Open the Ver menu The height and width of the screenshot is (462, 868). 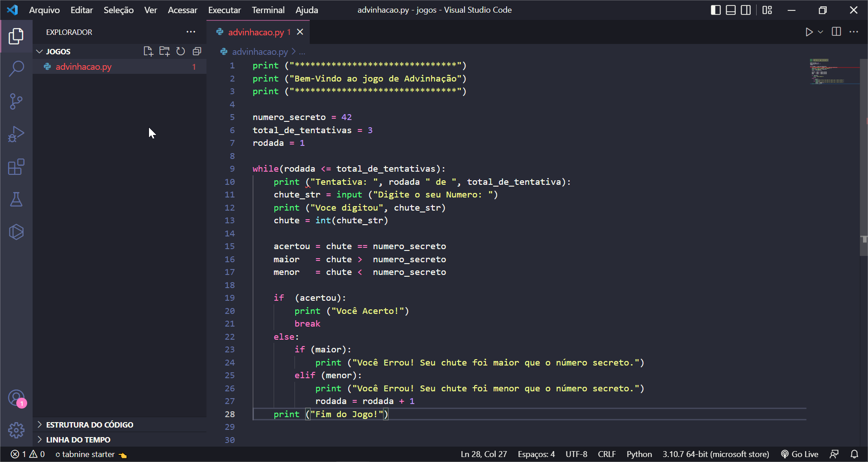pos(151,10)
